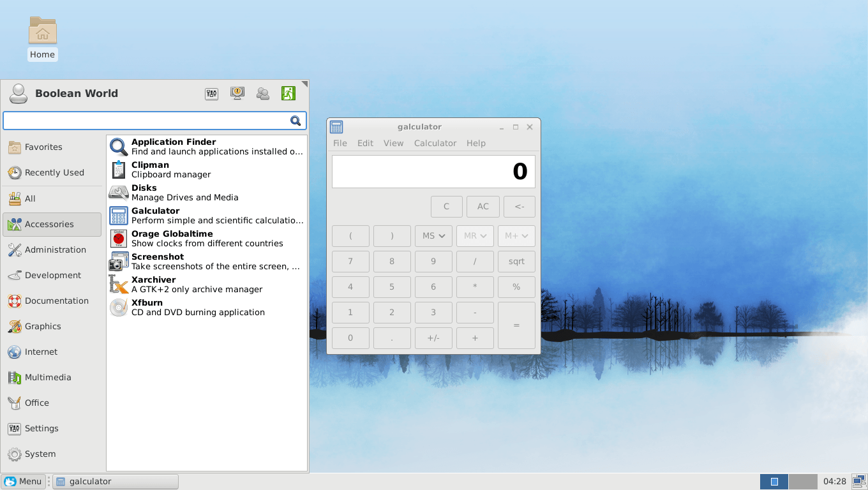Click the digit 7 button
Screen dimensions: 868x490
click(x=350, y=262)
